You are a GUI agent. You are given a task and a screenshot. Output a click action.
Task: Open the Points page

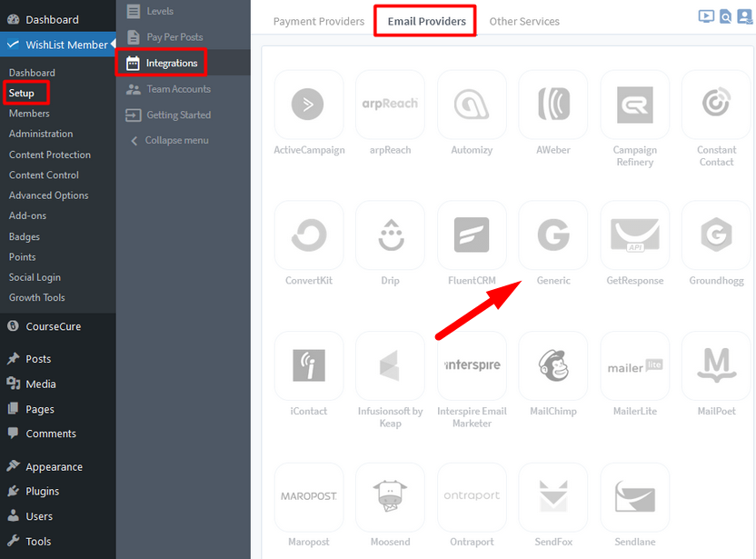23,256
